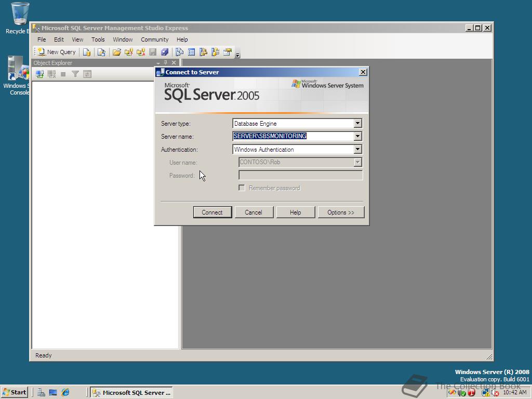
Task: Click Microsoft SQL Server taskbar button
Action: tap(131, 393)
